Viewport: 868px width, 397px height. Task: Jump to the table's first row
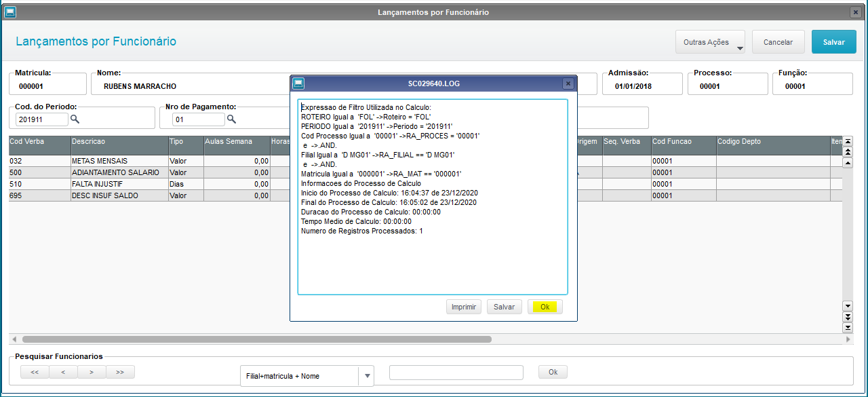[x=847, y=140]
